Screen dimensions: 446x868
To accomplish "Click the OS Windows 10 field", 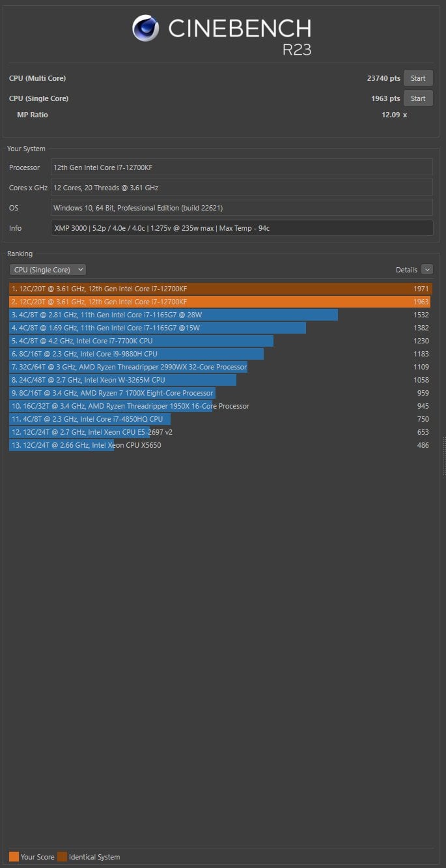I will pyautogui.click(x=242, y=208).
